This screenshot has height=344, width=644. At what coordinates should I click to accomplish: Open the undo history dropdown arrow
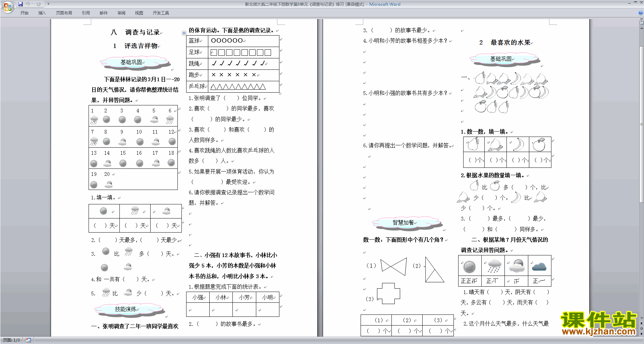(x=33, y=4)
